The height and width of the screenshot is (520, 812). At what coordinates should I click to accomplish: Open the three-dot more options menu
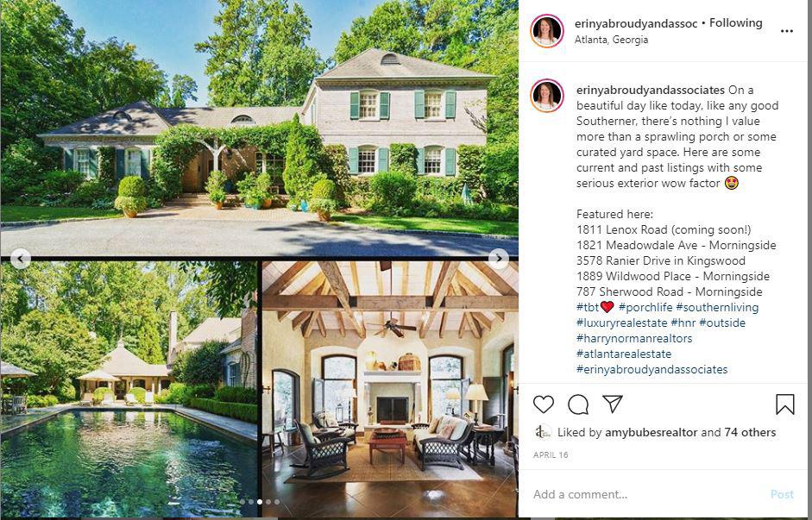click(787, 31)
